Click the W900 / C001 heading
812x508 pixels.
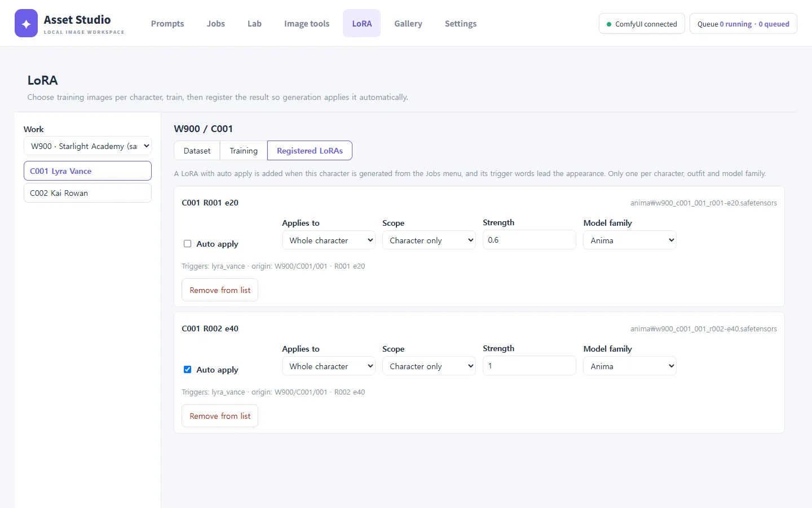pos(204,129)
